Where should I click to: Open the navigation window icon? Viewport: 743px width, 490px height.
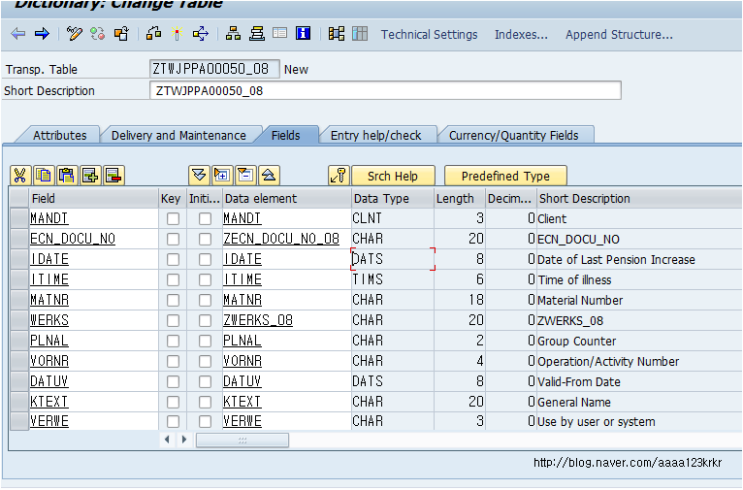(280, 34)
